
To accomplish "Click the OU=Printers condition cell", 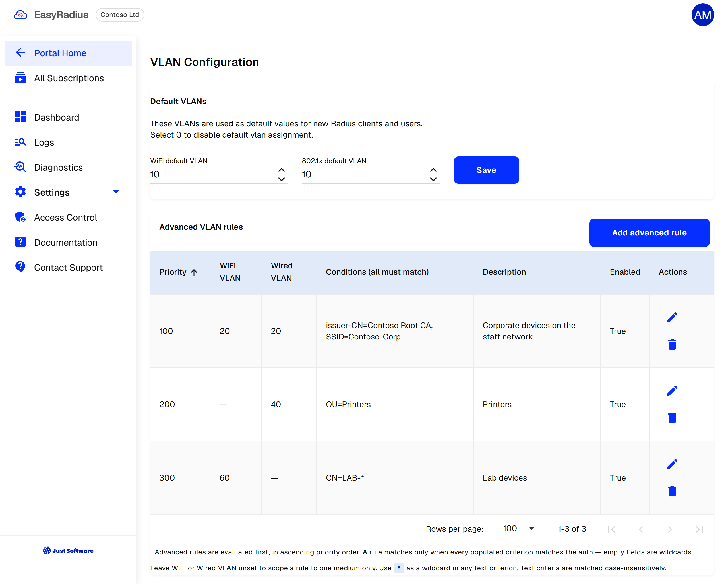I will [x=395, y=404].
